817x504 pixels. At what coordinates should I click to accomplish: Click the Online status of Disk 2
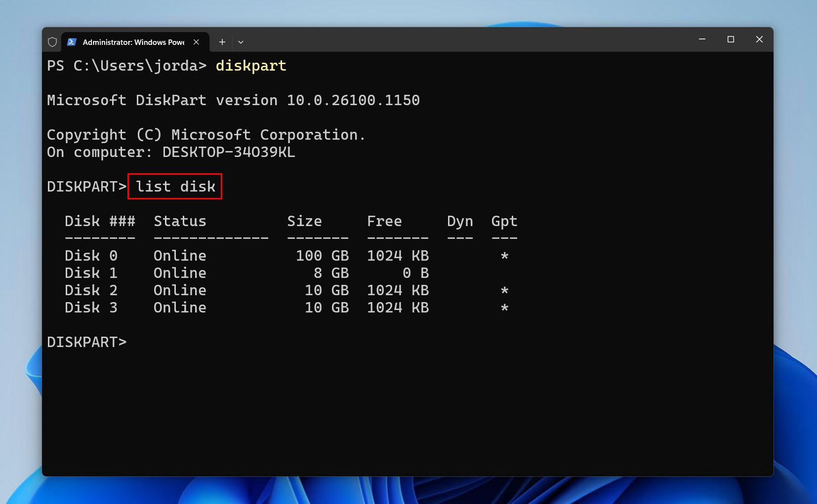(180, 290)
